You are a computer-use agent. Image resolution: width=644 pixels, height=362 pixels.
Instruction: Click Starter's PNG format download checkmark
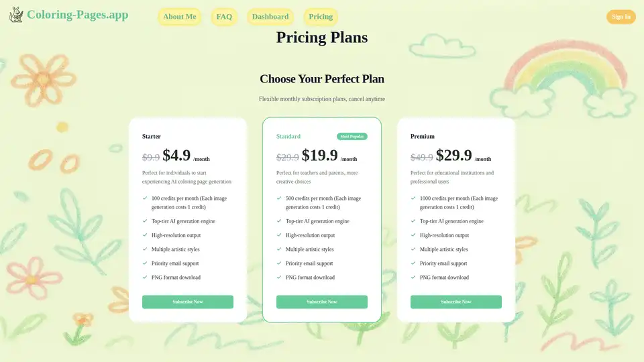pyautogui.click(x=145, y=277)
